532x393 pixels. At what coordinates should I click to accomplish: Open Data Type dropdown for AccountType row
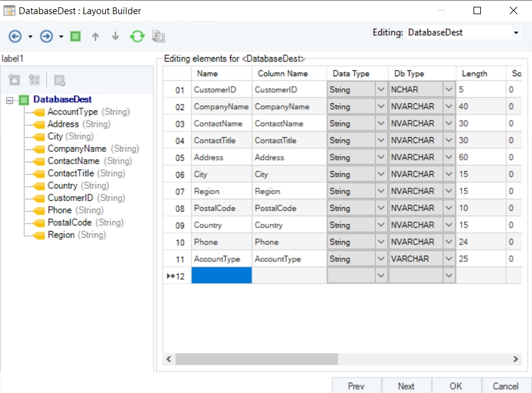[x=380, y=259]
